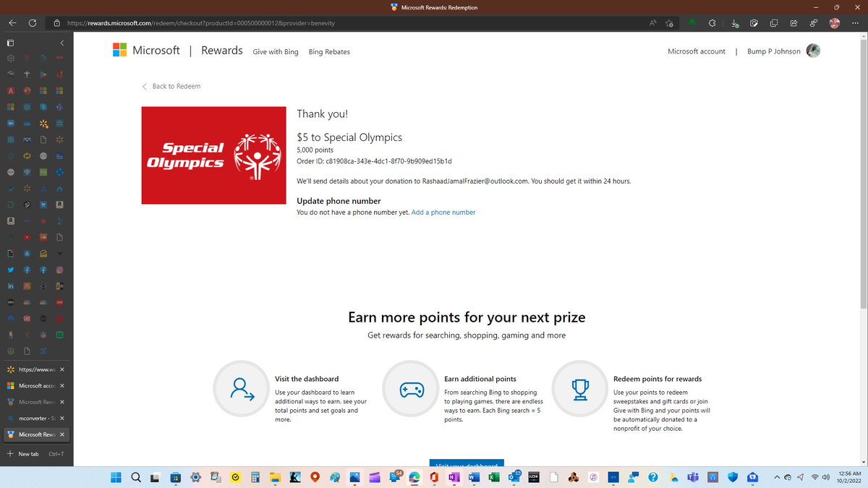Image resolution: width=868 pixels, height=488 pixels.
Task: Click the Bump P Johnson account name
Action: tap(774, 51)
